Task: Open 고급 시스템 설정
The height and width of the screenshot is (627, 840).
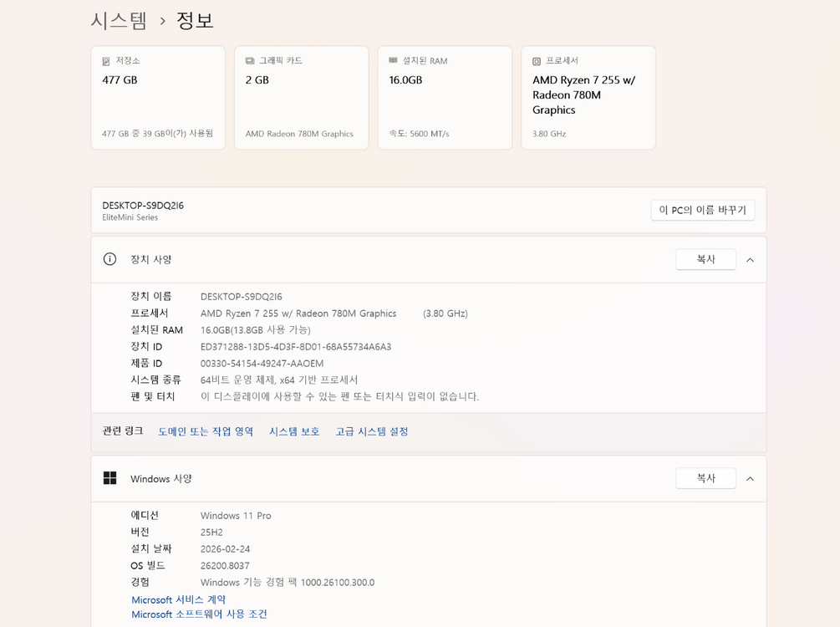Action: tap(372, 431)
